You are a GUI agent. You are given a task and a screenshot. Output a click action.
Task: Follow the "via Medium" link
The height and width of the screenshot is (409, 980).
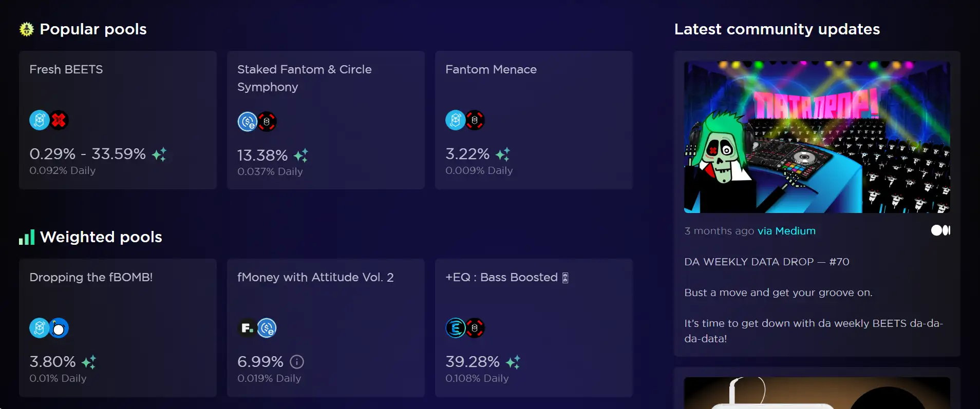pos(786,231)
